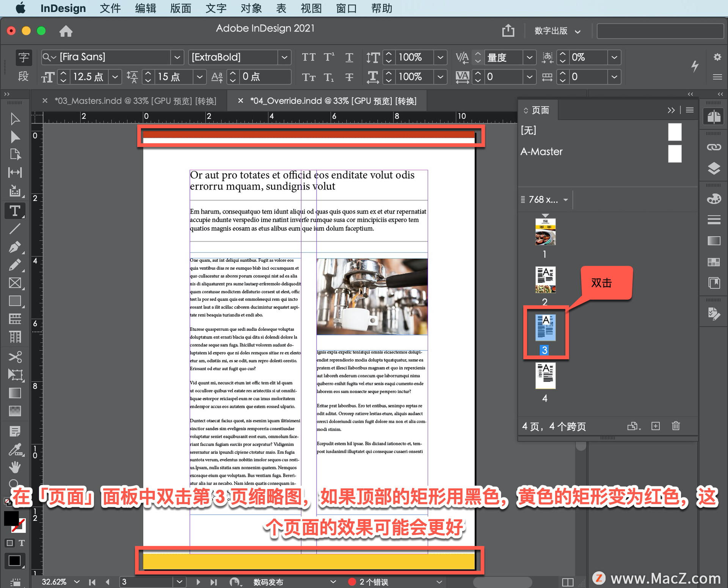Switch to paragraph formatting controls
The width and height of the screenshot is (728, 588).
[x=24, y=77]
